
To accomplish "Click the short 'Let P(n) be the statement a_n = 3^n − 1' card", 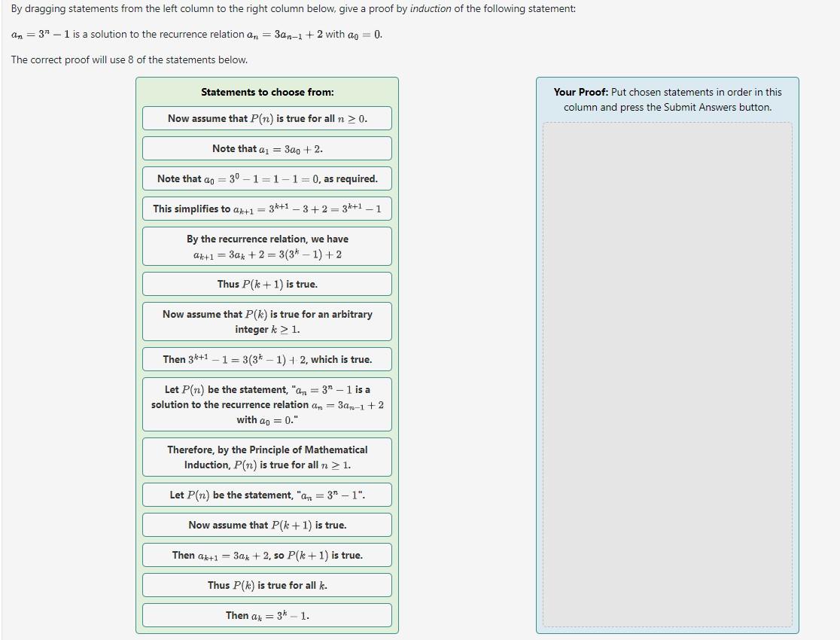I will 266,495.
